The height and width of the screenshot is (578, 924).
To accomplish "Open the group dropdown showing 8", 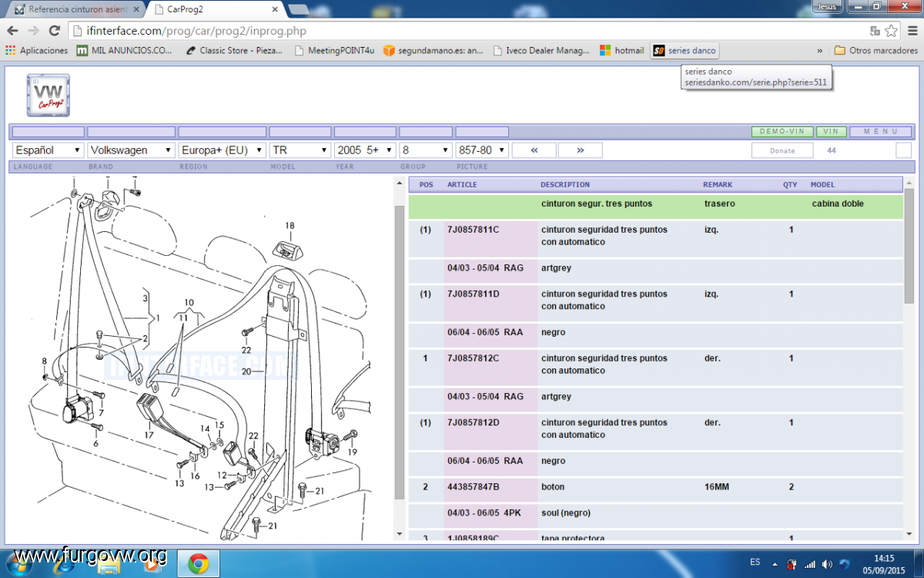I will (x=426, y=150).
